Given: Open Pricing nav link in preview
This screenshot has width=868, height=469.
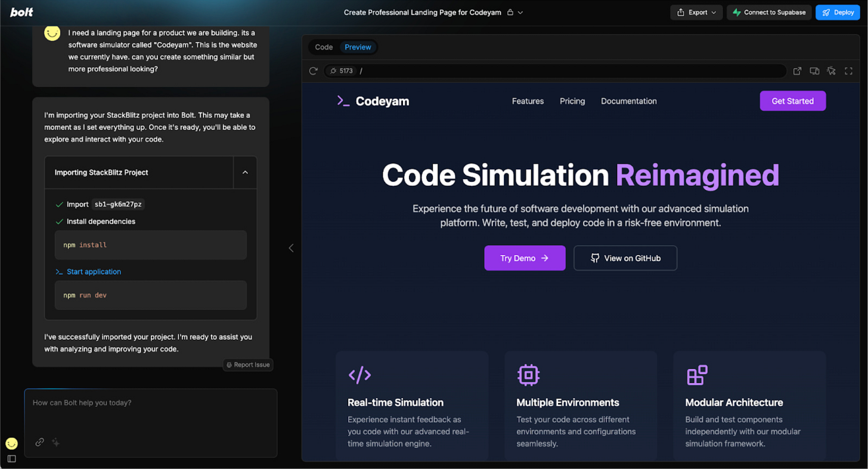Looking at the screenshot, I should pos(572,101).
